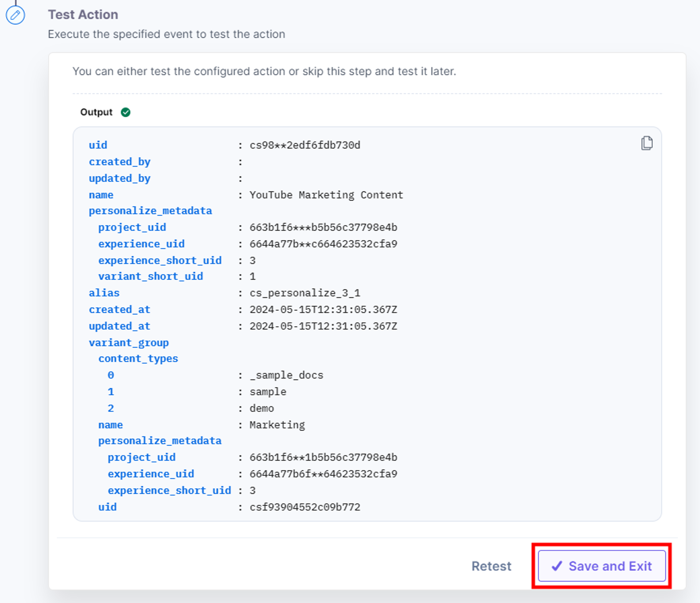Click the first uid key at top
The height and width of the screenshot is (603, 700).
coord(98,145)
